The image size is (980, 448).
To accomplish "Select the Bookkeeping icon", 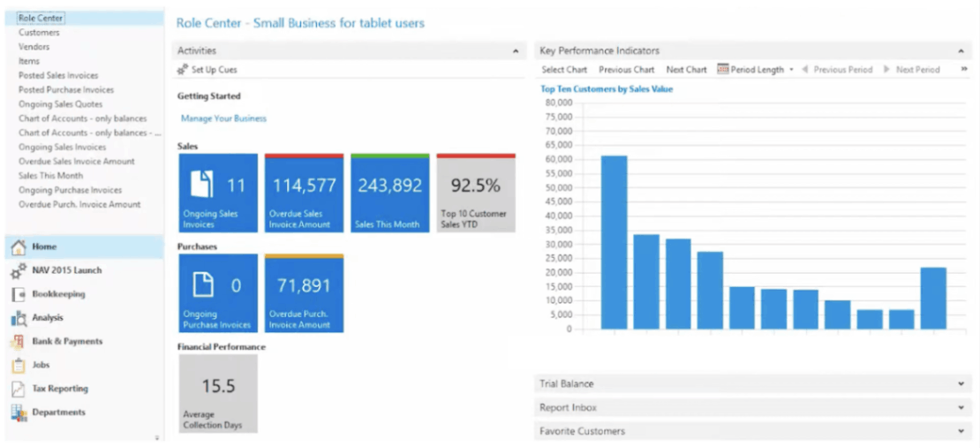I will [18, 294].
